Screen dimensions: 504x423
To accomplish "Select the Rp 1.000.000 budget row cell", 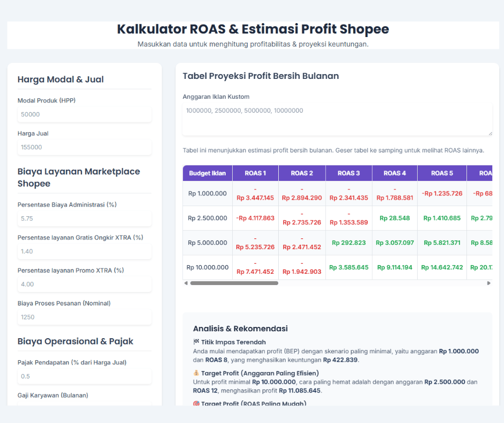I will 207,193.
